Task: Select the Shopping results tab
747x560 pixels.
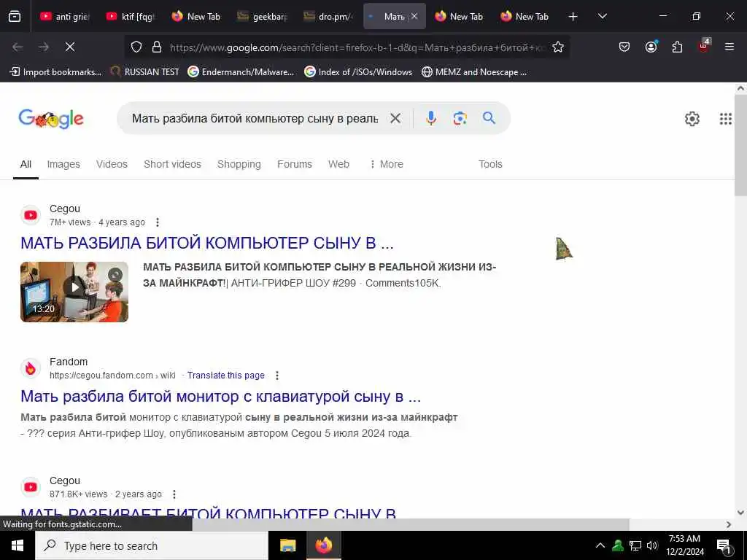Action: (239, 164)
